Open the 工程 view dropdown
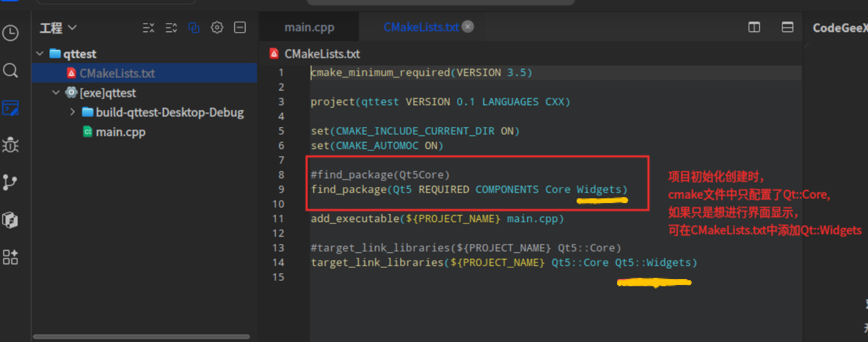Screen dimensions: 868x342 58,28
